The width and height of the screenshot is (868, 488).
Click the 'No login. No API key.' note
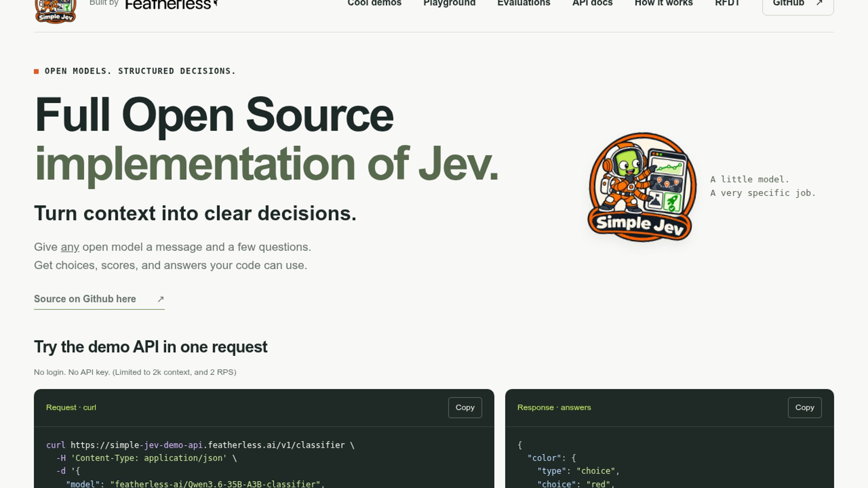(135, 372)
